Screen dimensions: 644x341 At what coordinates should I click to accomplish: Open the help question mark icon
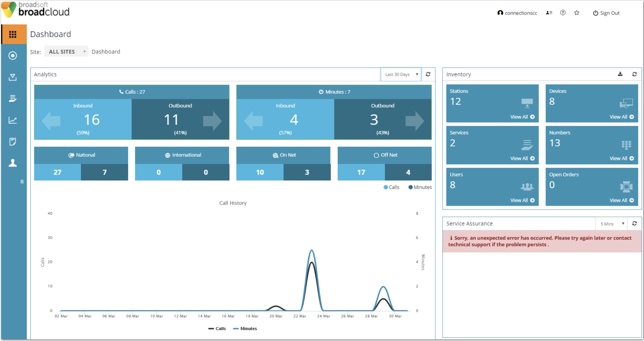[563, 13]
